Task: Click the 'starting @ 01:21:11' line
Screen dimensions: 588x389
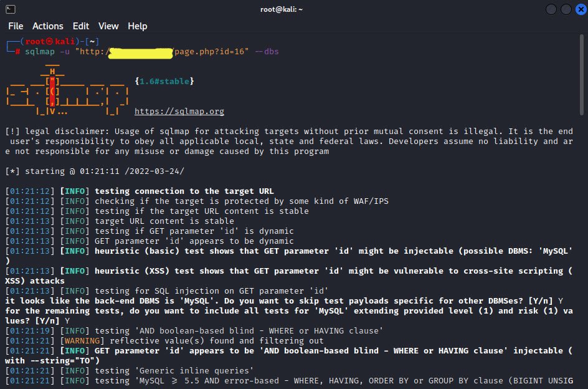Action: pos(95,171)
